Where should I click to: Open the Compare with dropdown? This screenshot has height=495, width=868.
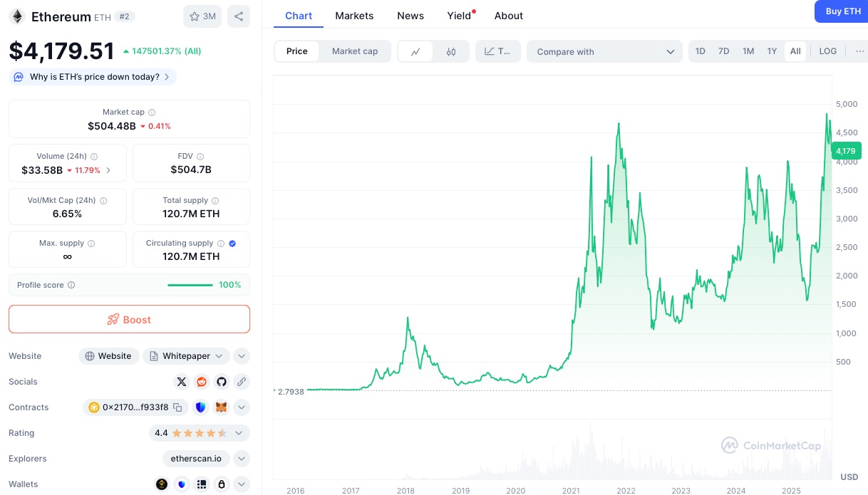tap(605, 51)
